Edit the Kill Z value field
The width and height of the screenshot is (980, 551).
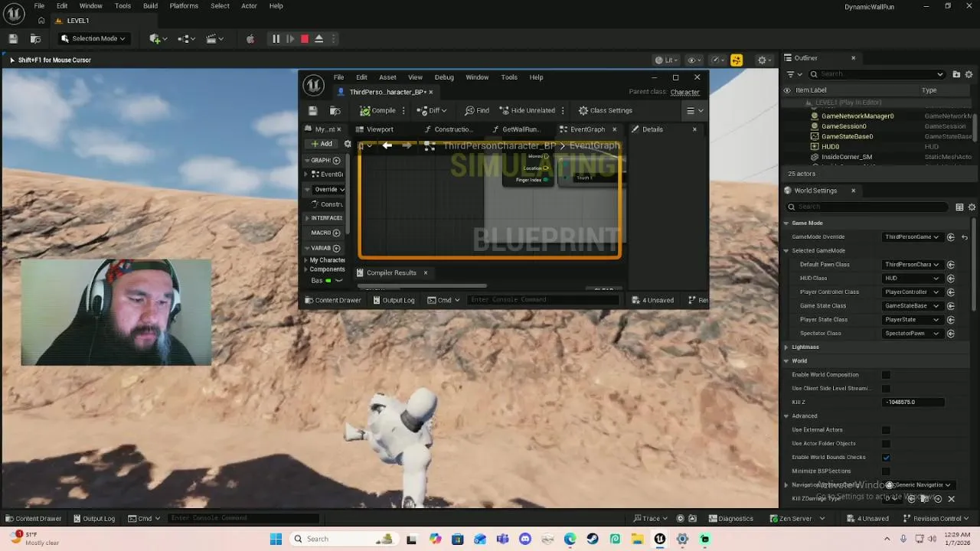click(x=913, y=403)
